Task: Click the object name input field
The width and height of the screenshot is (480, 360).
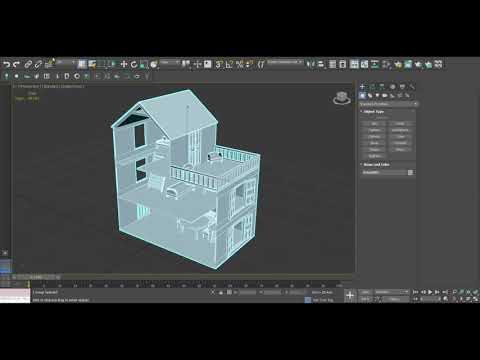Action: [x=384, y=172]
